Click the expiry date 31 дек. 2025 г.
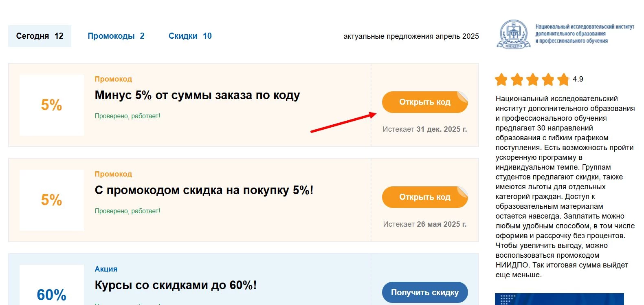 click(442, 129)
